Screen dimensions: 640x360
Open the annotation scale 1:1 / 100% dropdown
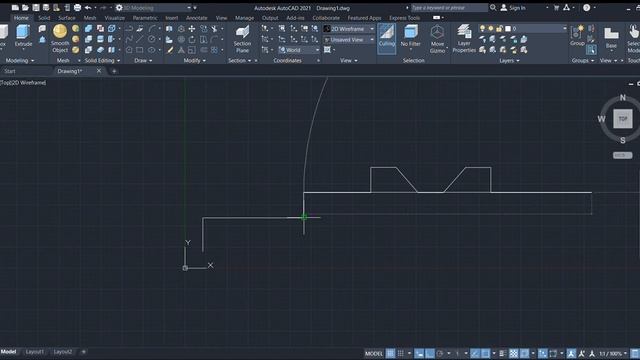[x=613, y=353]
